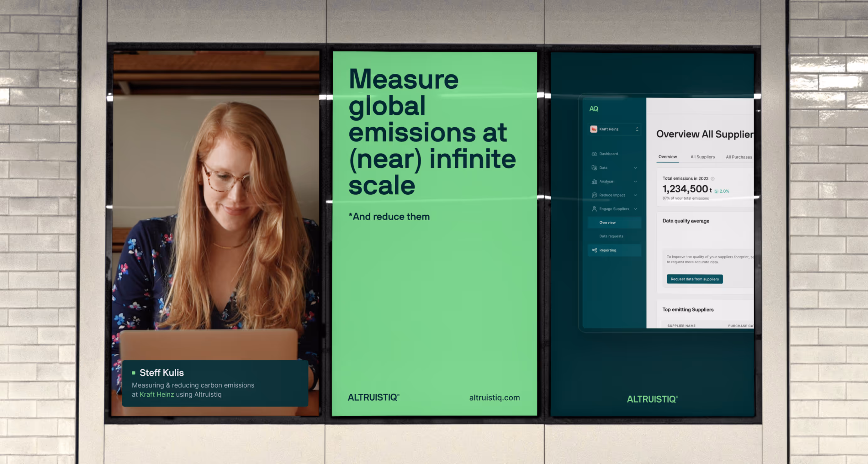The width and height of the screenshot is (868, 464).
Task: Select the Overview tab under page heading
Action: pos(668,157)
